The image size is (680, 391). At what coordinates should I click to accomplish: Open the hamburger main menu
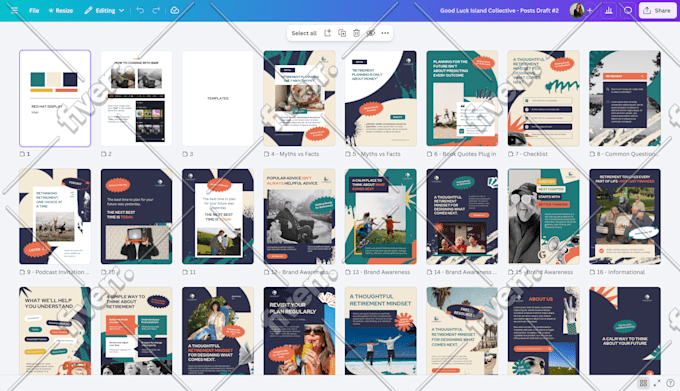(x=14, y=10)
